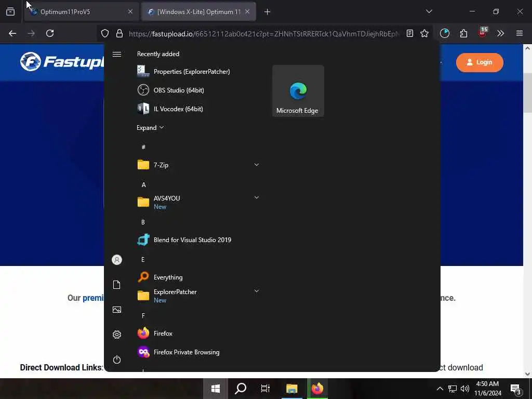
Task: Click the Microsoft Edge tile
Action: click(x=298, y=91)
